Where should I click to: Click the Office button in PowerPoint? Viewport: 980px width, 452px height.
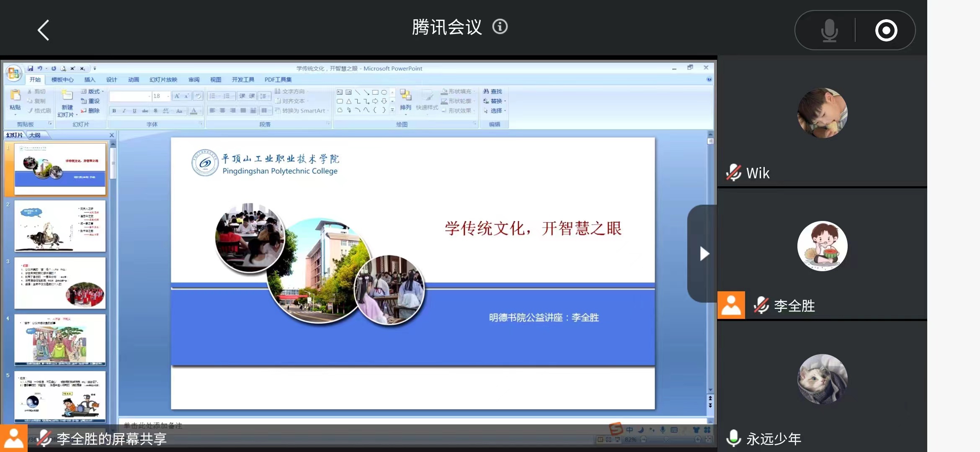(13, 73)
